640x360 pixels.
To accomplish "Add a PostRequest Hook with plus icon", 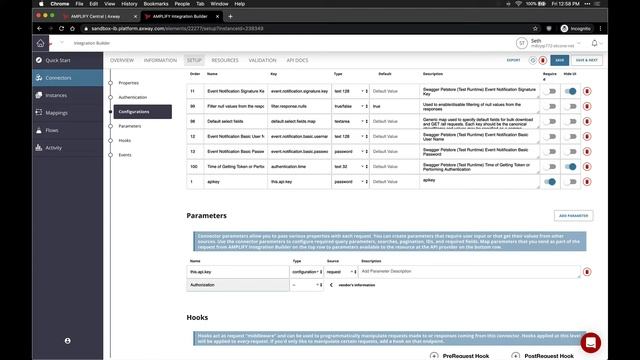I will tap(516, 356).
